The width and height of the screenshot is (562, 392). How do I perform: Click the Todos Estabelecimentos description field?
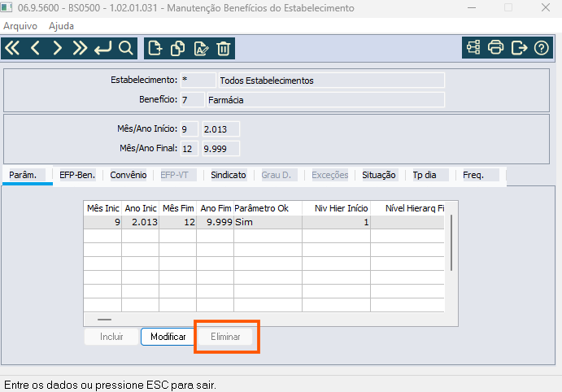coord(332,81)
